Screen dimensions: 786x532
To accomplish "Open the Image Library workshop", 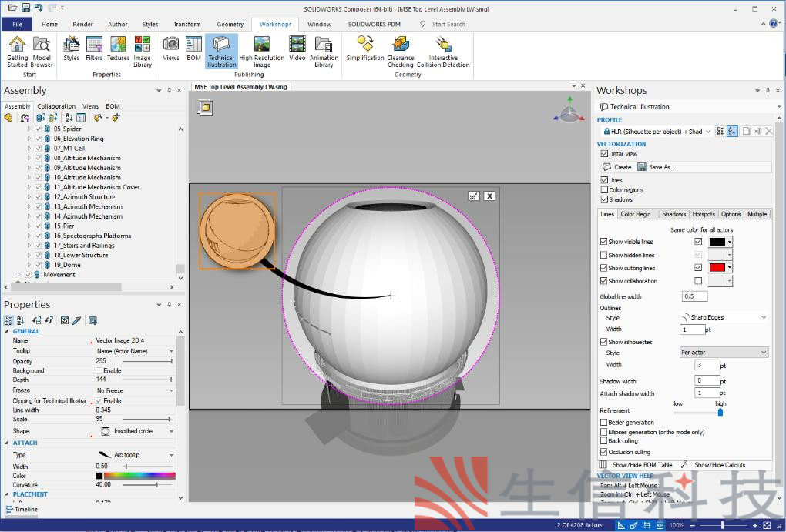I will [x=143, y=52].
